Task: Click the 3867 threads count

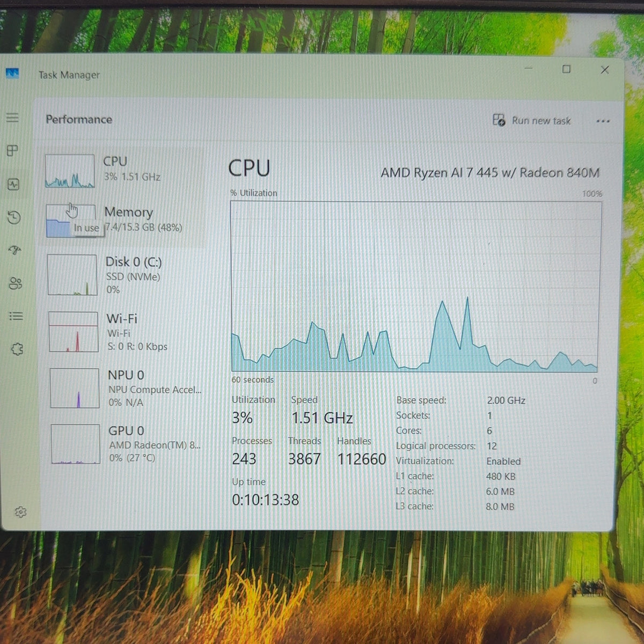Action: click(x=304, y=459)
